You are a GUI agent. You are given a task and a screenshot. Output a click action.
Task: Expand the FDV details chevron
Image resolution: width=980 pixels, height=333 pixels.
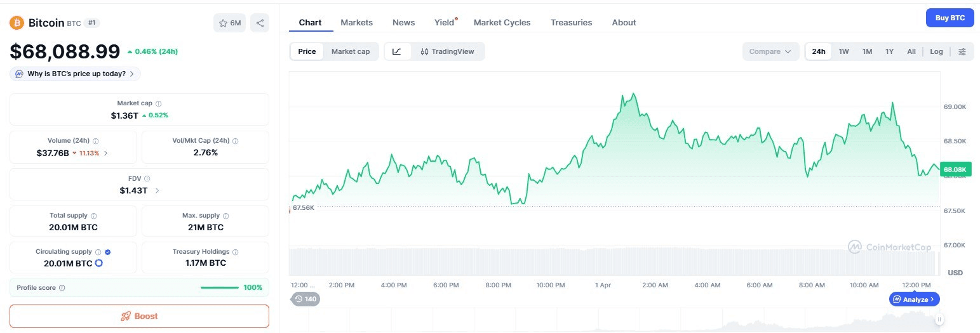pyautogui.click(x=157, y=190)
